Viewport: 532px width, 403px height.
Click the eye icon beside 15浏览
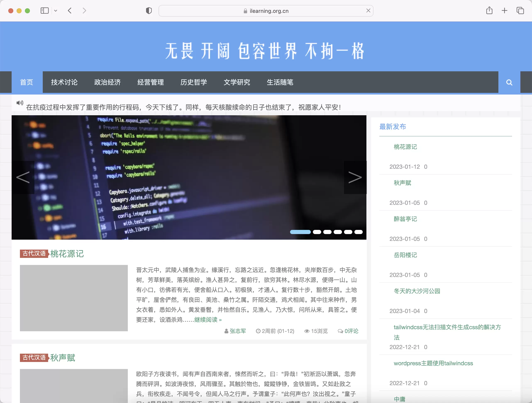307,331
